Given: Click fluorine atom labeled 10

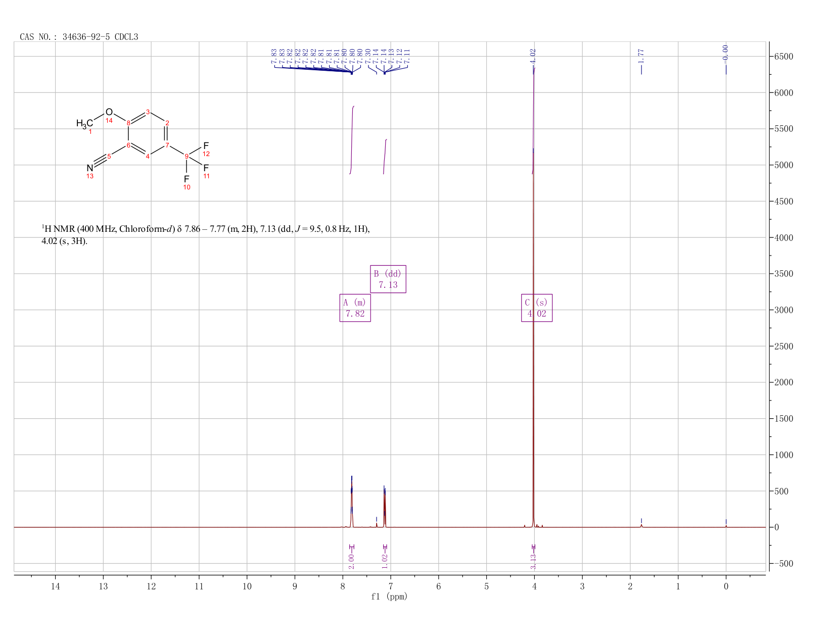Looking at the screenshot, I should coord(187,179).
